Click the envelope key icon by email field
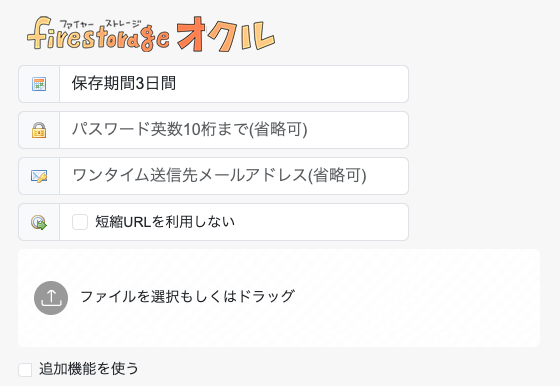Viewport: 560px width, 386px height. 39,176
